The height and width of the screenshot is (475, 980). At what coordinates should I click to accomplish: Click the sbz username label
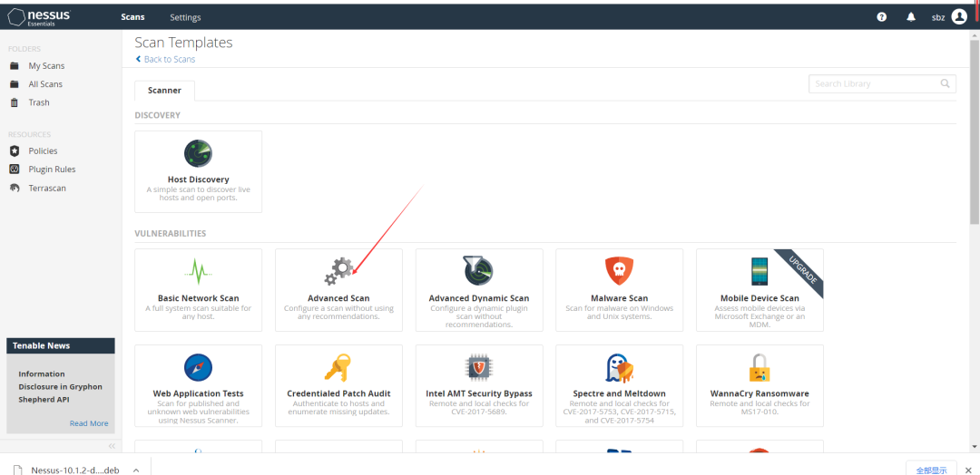[x=938, y=17]
